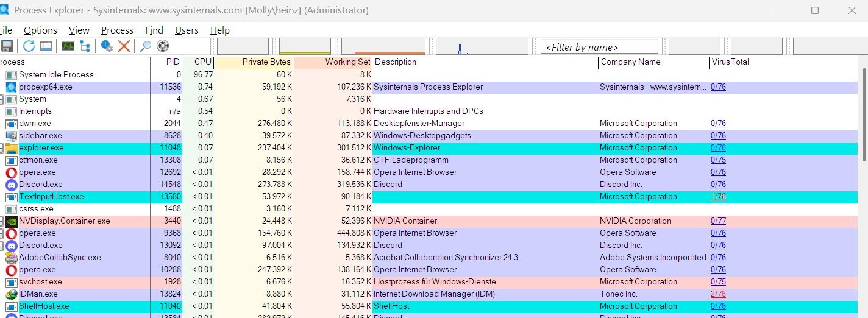Click the orange physical memory mini graph

click(x=383, y=46)
